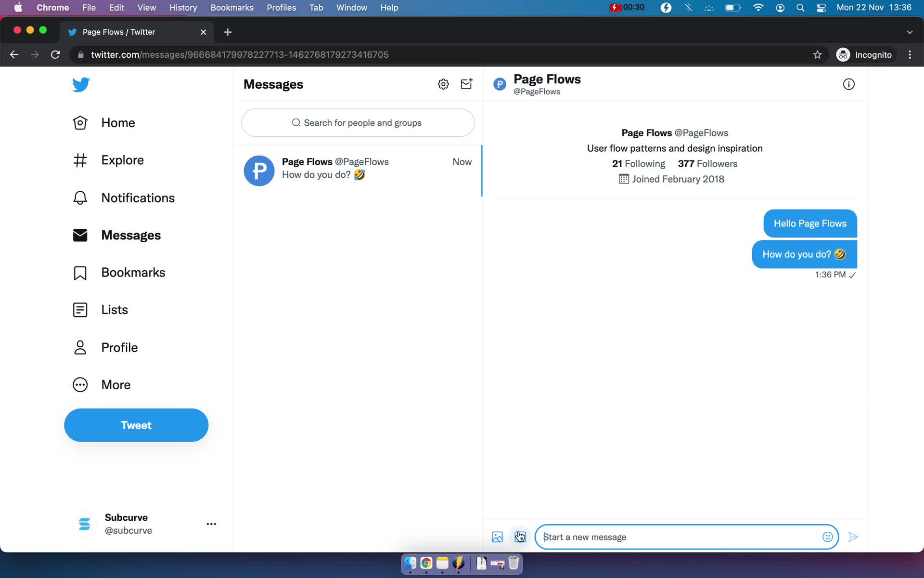Expand the More menu in sidebar

(x=102, y=385)
